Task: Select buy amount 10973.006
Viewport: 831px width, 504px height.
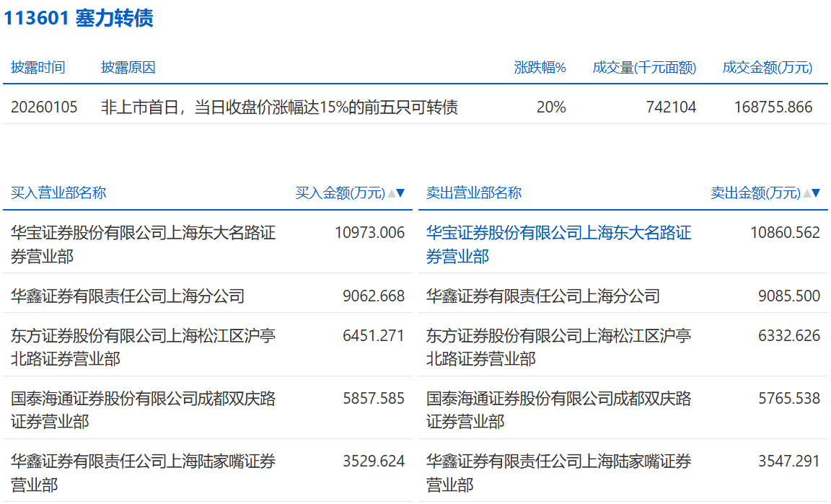Action: pyautogui.click(x=370, y=233)
